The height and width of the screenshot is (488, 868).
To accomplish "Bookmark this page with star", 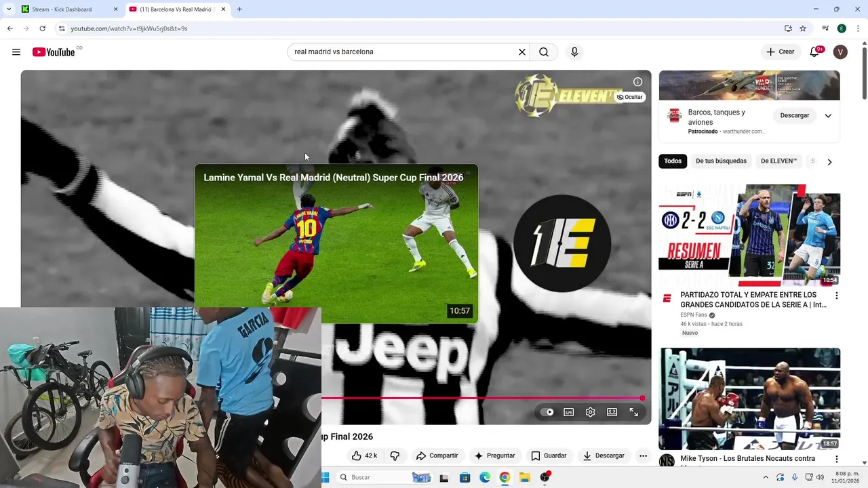I will 803,28.
